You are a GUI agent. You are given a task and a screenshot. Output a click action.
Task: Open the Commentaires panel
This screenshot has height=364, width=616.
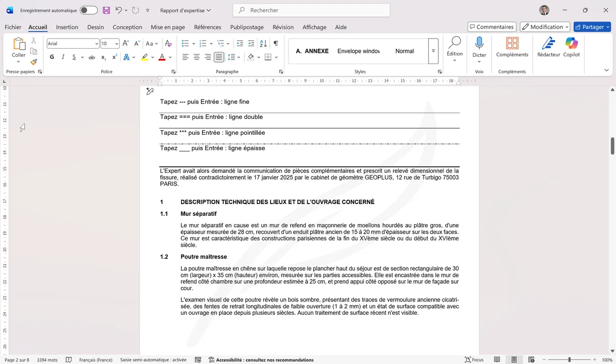coord(491,27)
